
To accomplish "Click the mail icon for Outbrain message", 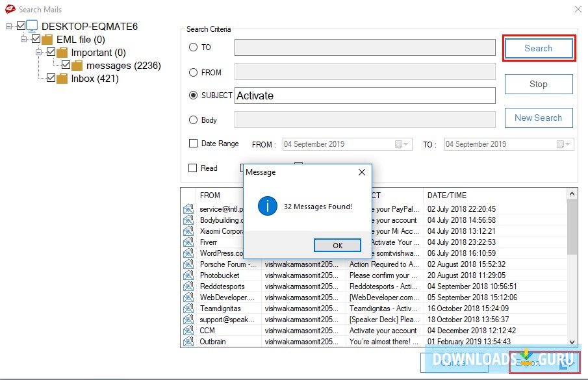I will pyautogui.click(x=188, y=342).
